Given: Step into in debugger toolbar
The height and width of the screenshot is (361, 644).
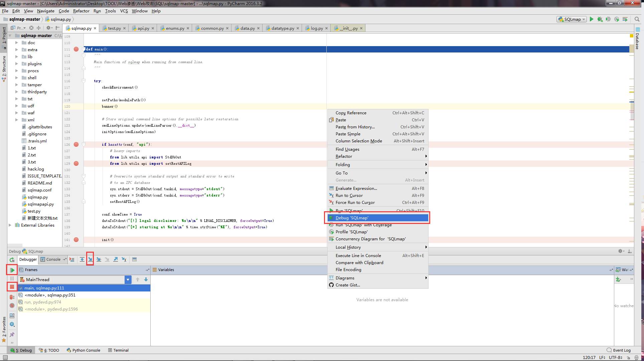Looking at the screenshot, I should tap(90, 259).
